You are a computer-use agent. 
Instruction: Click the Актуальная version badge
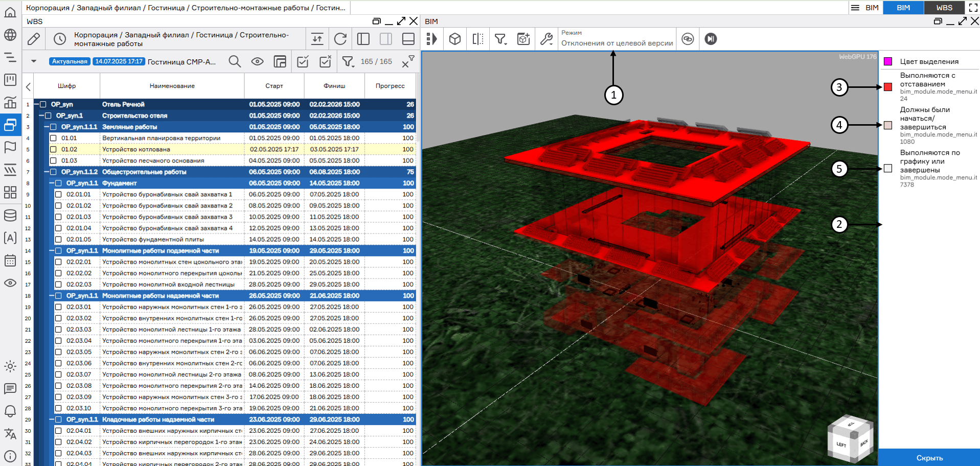70,61
